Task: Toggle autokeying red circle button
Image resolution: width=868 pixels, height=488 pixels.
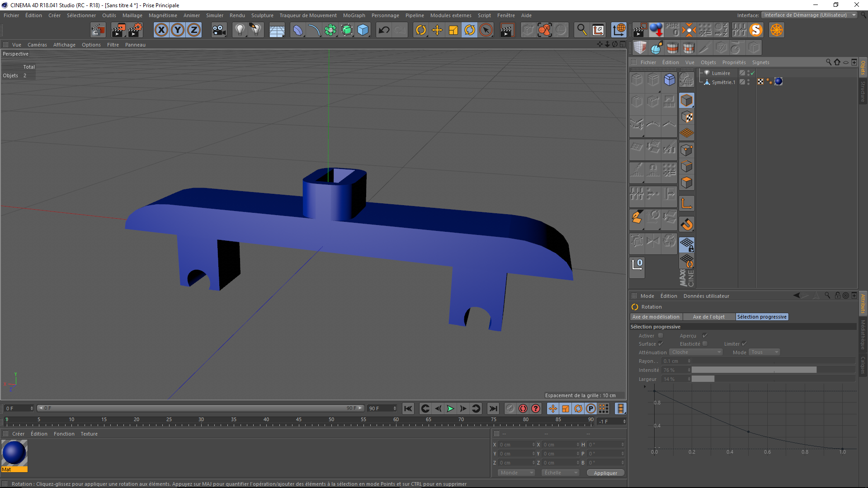Action: coord(536,408)
